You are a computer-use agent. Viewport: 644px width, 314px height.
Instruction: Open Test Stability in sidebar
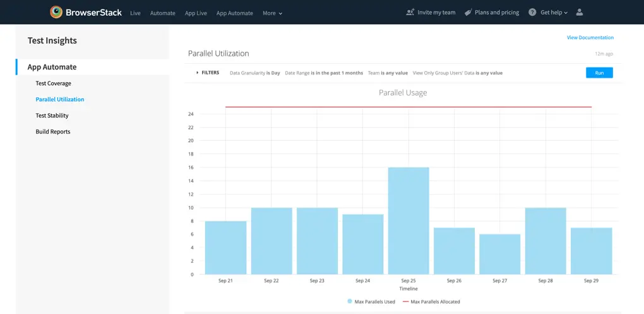point(52,116)
